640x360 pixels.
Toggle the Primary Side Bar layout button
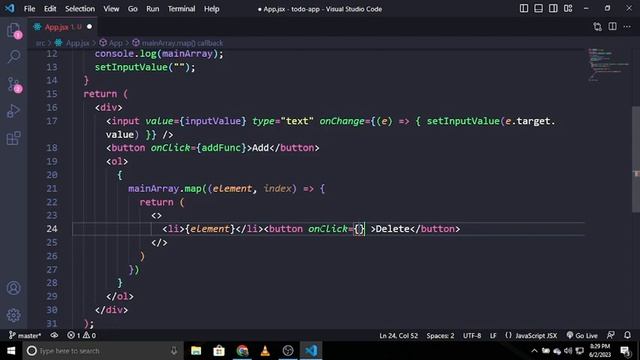pos(524,9)
